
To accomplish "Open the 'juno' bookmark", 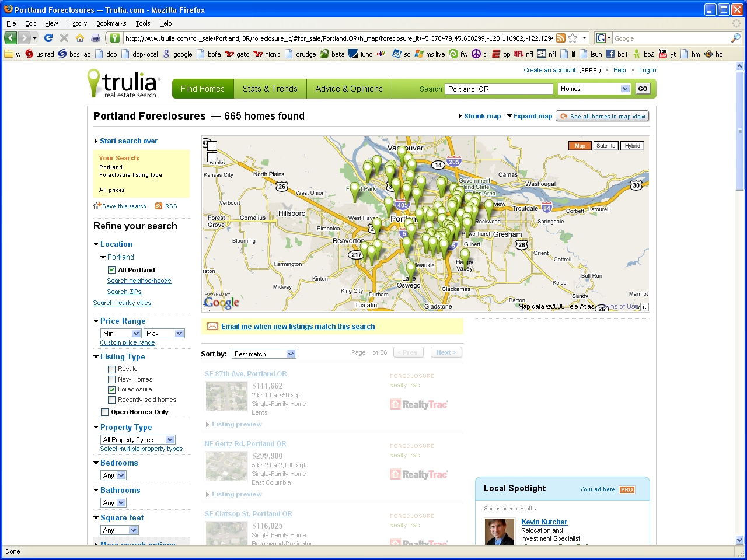I will pyautogui.click(x=361, y=54).
